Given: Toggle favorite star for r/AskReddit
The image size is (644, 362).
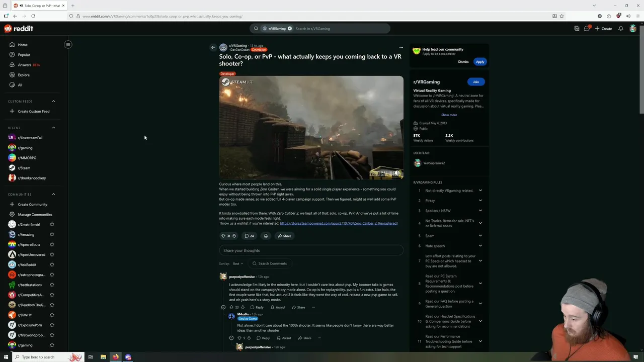Looking at the screenshot, I should [52, 264].
